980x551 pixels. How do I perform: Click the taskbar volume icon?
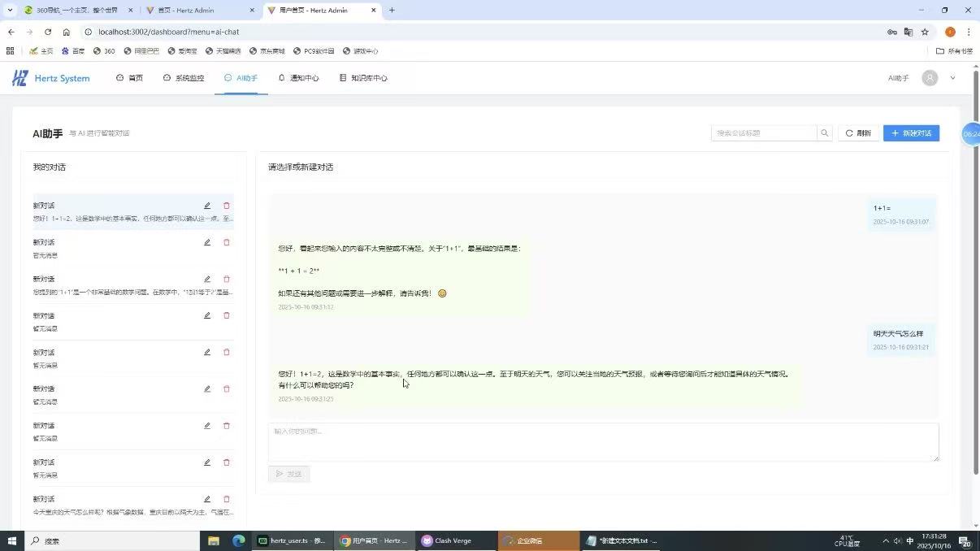tap(897, 540)
